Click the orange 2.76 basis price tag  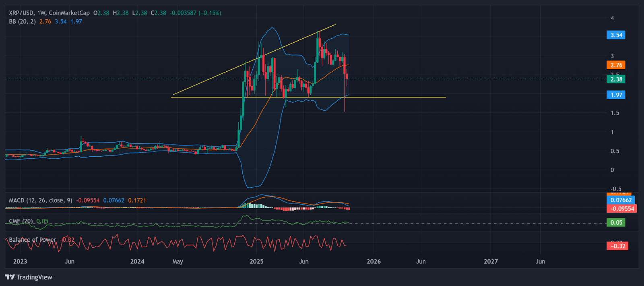click(x=616, y=65)
